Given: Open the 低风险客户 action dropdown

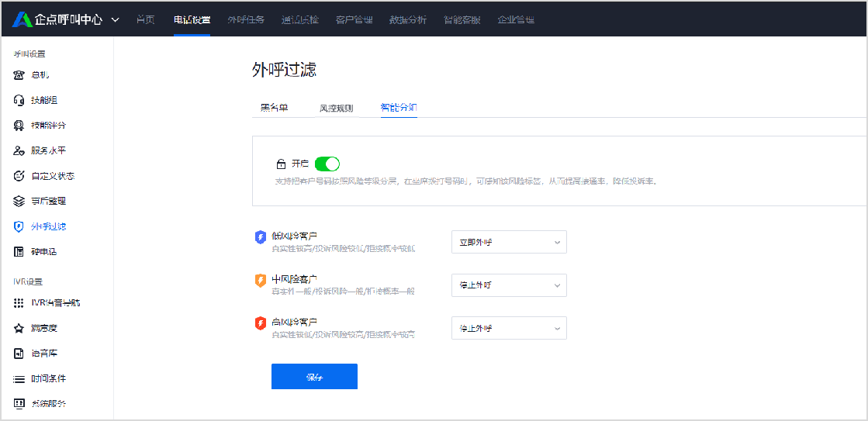Looking at the screenshot, I should pyautogui.click(x=509, y=242).
